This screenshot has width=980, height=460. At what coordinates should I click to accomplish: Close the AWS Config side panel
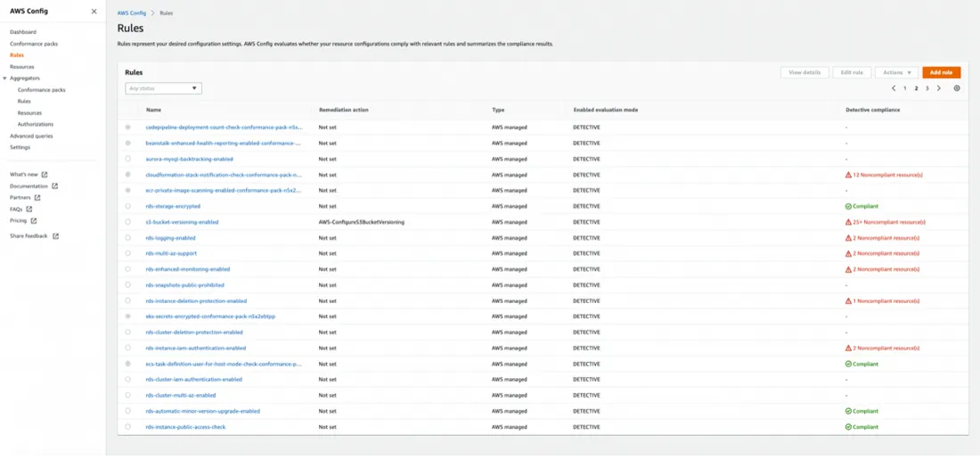point(94,12)
